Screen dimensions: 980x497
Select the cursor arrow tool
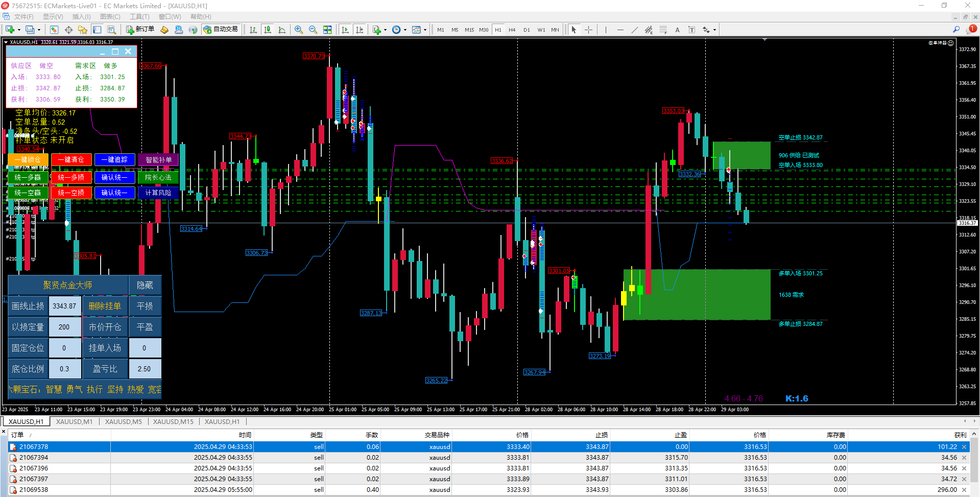[574, 30]
